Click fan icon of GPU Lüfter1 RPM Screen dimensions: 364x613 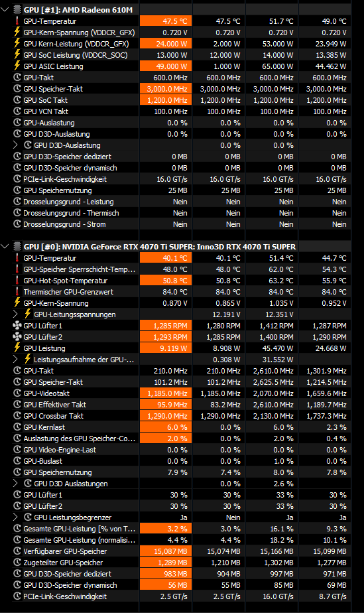[17, 326]
